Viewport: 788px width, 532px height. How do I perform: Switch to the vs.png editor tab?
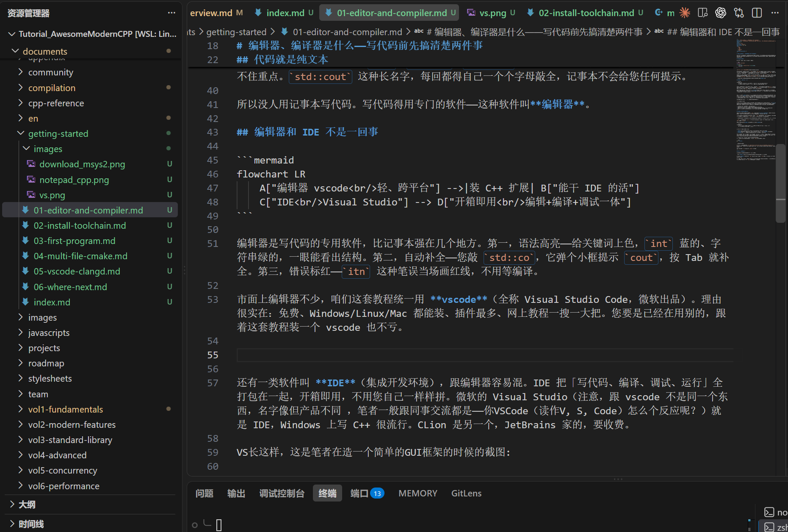pos(491,13)
